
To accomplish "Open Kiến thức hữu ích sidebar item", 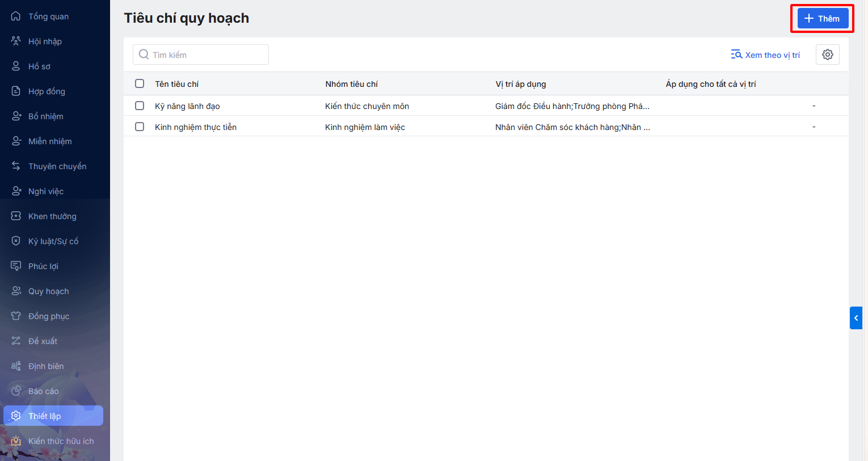I will [x=61, y=441].
